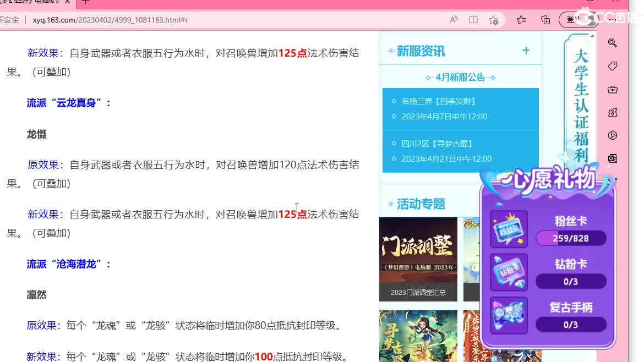Open the Games (chess pieces) sidebar icon
Viewport: 644px width, 362px height.
(x=612, y=112)
